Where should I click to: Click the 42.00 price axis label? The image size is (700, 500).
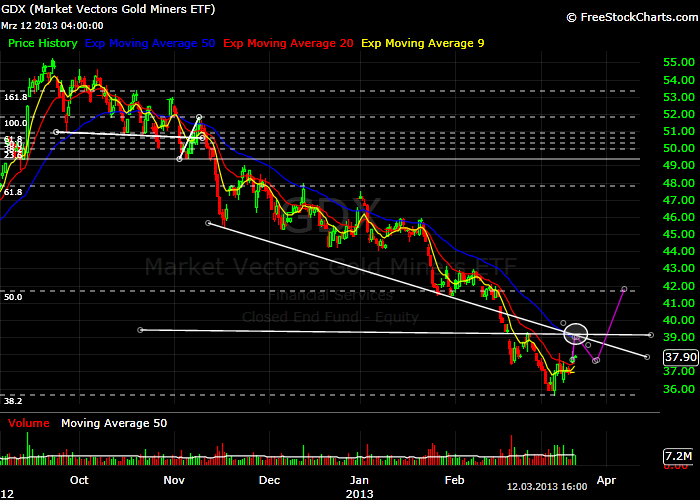click(679, 286)
